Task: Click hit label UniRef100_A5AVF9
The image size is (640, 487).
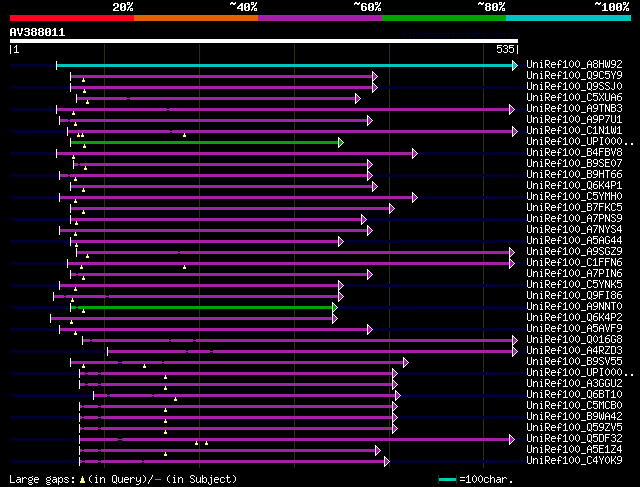Action: [574, 328]
